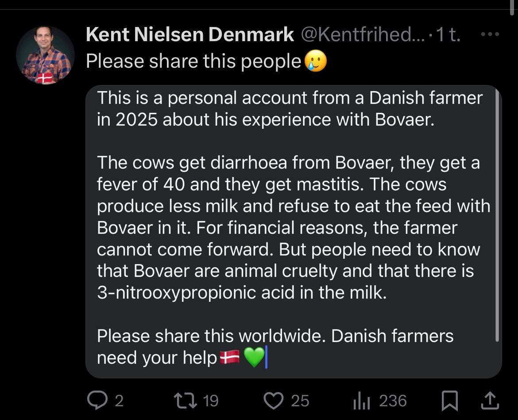Click the "Please share this people" tweet text

tap(193, 61)
